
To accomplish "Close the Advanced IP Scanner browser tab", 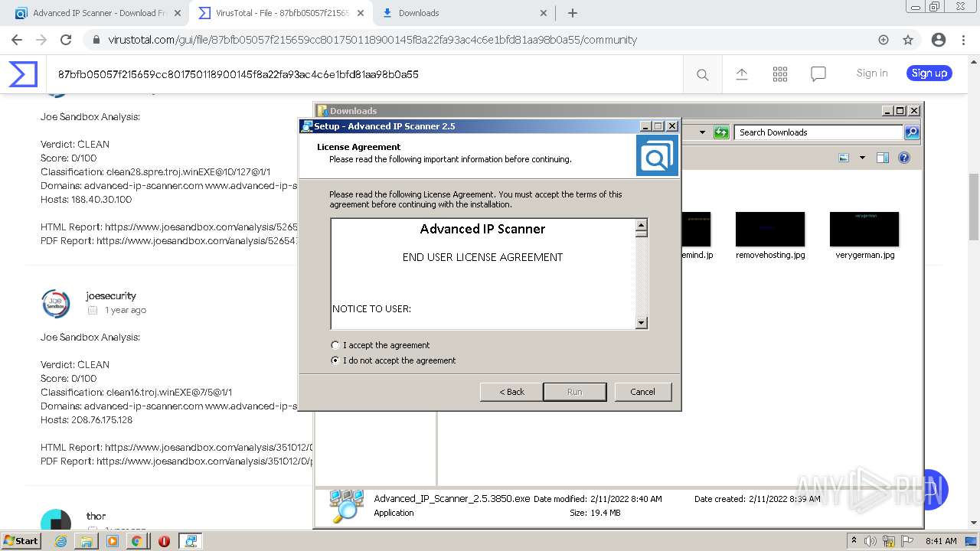I will pos(178,13).
